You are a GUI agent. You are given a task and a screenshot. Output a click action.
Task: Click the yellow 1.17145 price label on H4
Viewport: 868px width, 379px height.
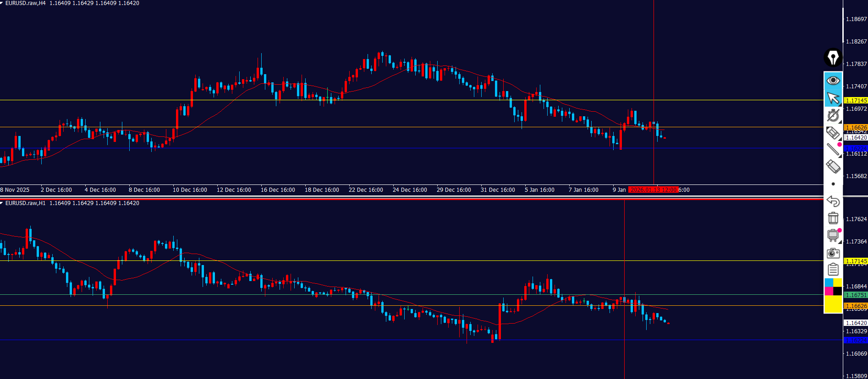tap(856, 100)
